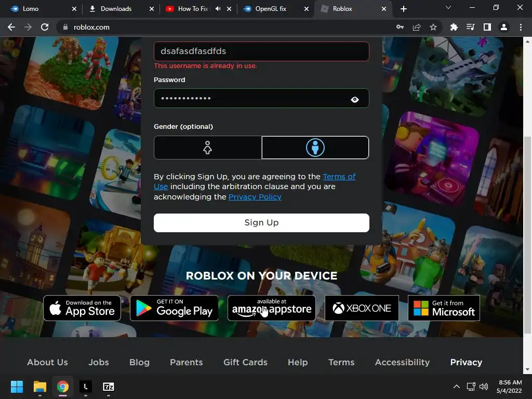Open the Gift Cards footer link
This screenshot has height=399, width=532.
(x=245, y=362)
